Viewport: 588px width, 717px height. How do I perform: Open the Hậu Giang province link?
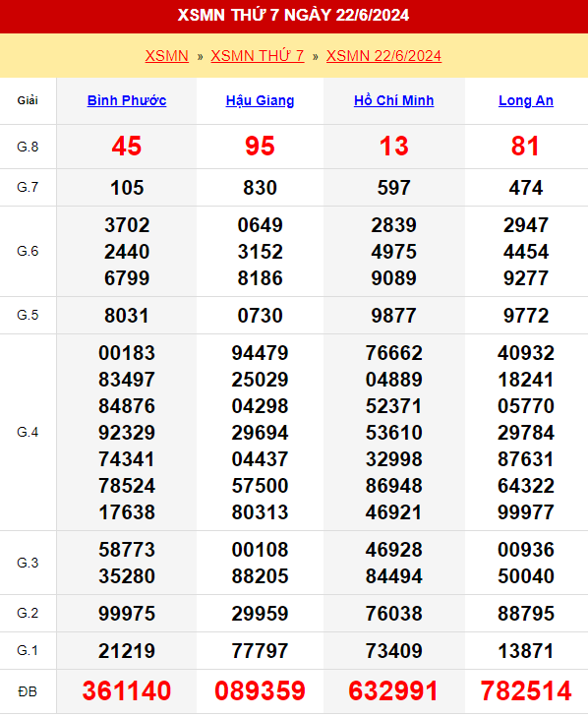pos(260,100)
